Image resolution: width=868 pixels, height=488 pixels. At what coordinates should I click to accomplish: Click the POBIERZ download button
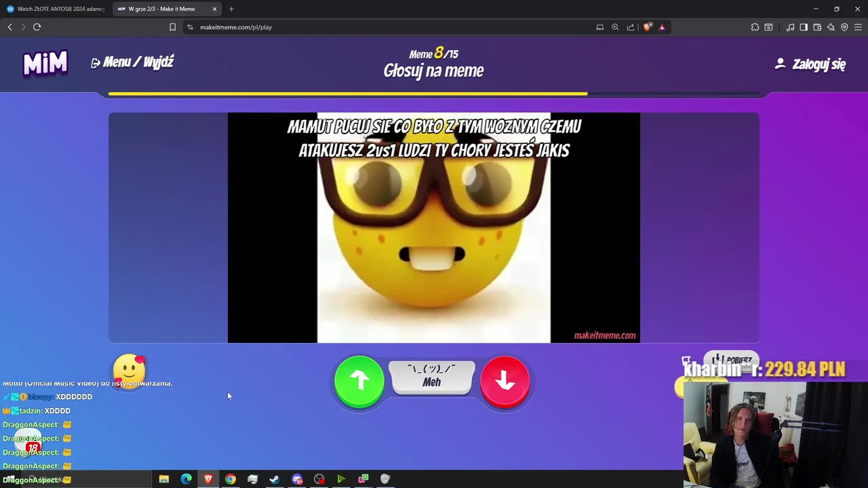point(731,360)
